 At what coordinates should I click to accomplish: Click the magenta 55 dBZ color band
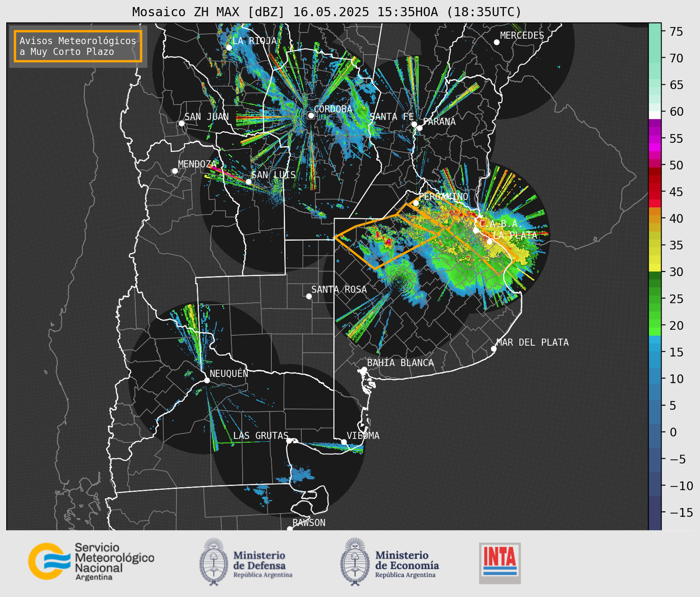click(x=655, y=139)
